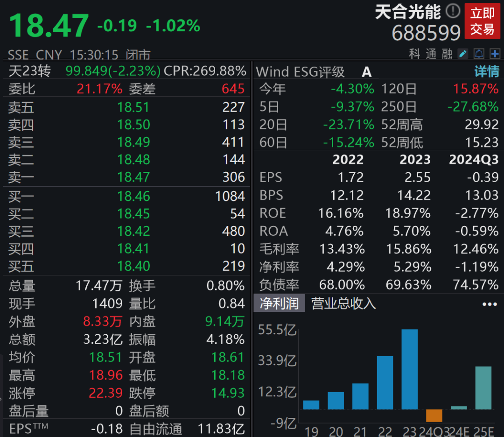504x437 pixels.
Task: Click the 52周高 value 29.92
Action: (482, 125)
